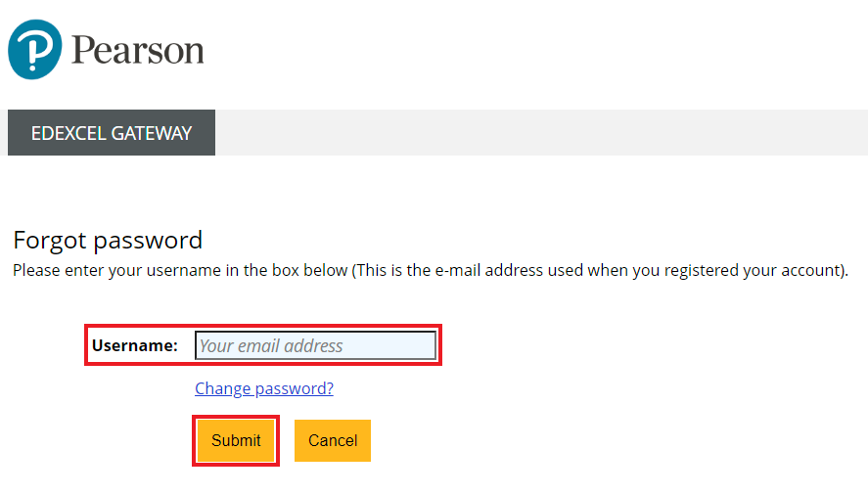This screenshot has width=868, height=495.
Task: Click the bold Username label
Action: (134, 345)
